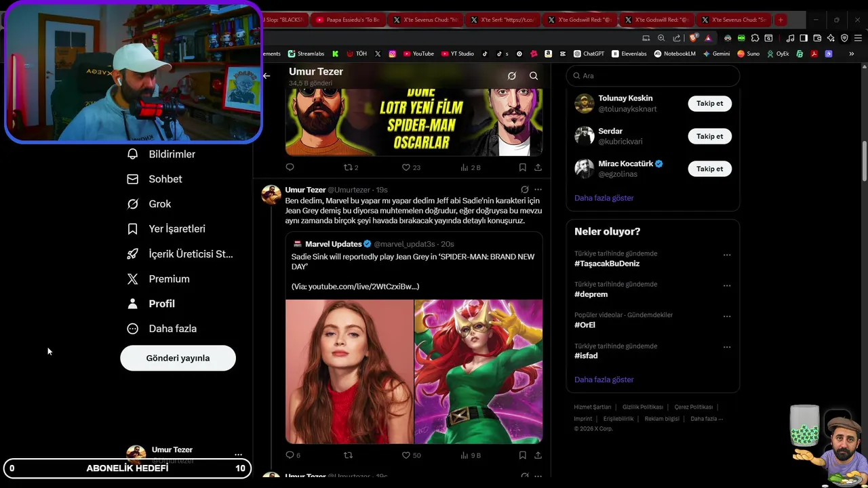Show more follow suggestions via Daha fazla göster
Image resolution: width=868 pixels, height=488 pixels.
click(x=604, y=198)
